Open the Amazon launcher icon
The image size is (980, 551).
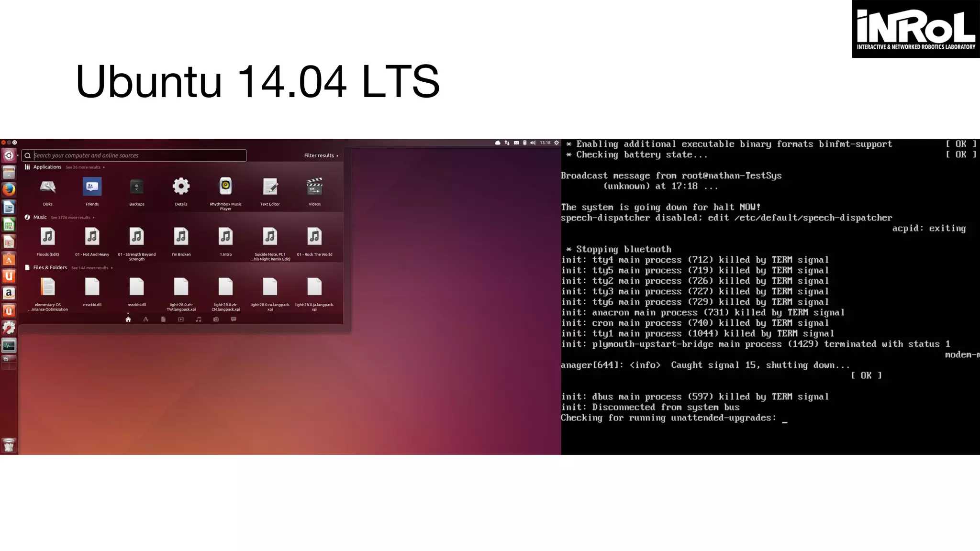click(x=9, y=293)
